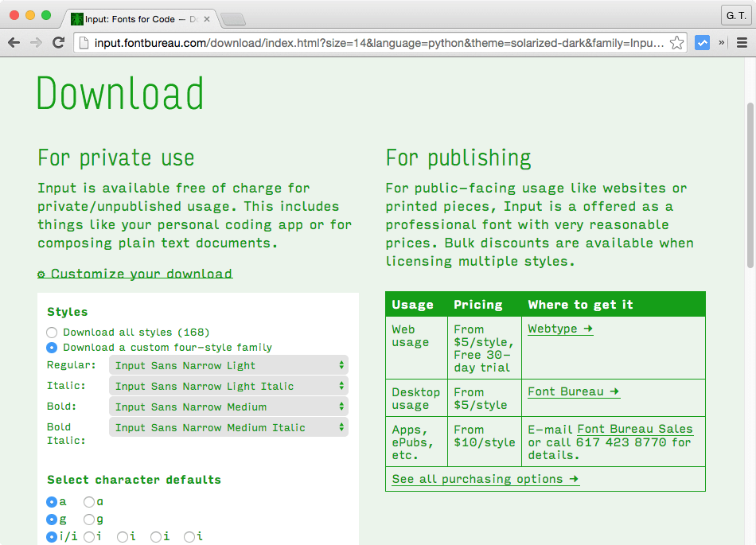Reload the page with refresh icon
This screenshot has height=545, width=756.
pos(58,43)
